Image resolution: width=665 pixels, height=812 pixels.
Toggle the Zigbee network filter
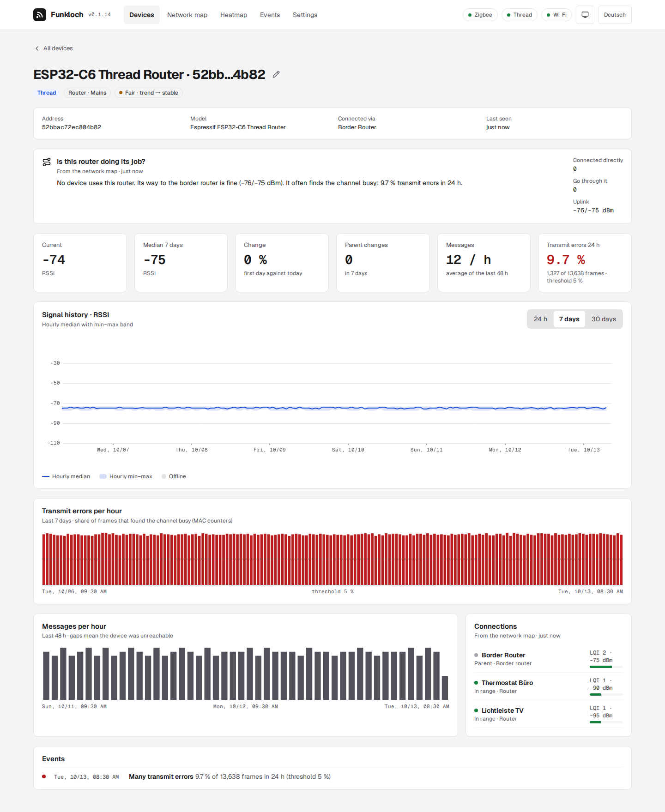480,15
